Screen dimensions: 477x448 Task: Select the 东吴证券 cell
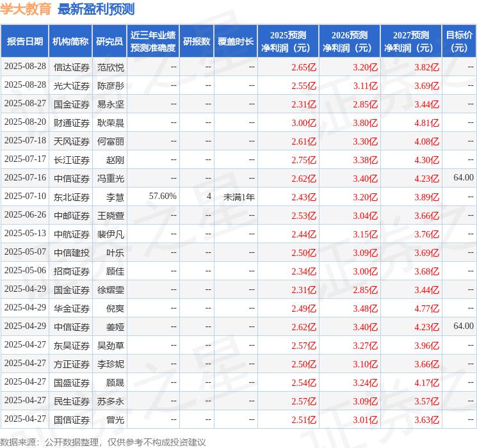pos(72,346)
